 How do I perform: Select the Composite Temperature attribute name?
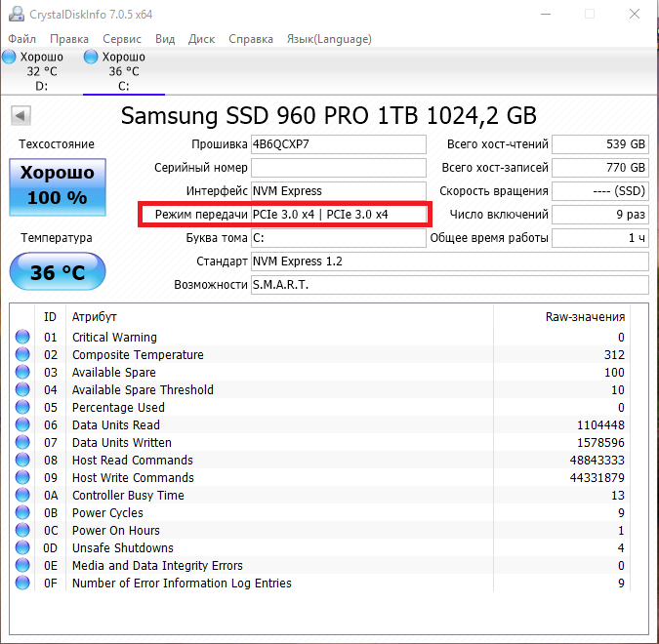pyautogui.click(x=138, y=354)
